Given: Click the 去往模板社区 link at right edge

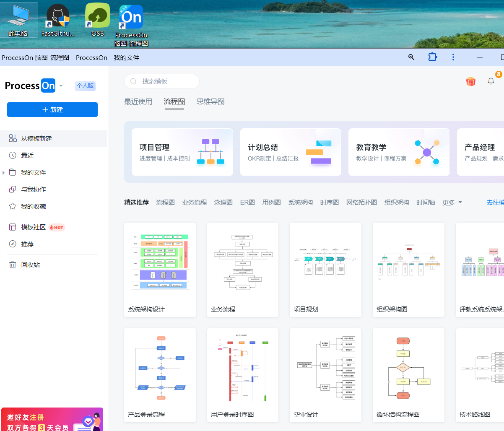Looking at the screenshot, I should coord(495,203).
